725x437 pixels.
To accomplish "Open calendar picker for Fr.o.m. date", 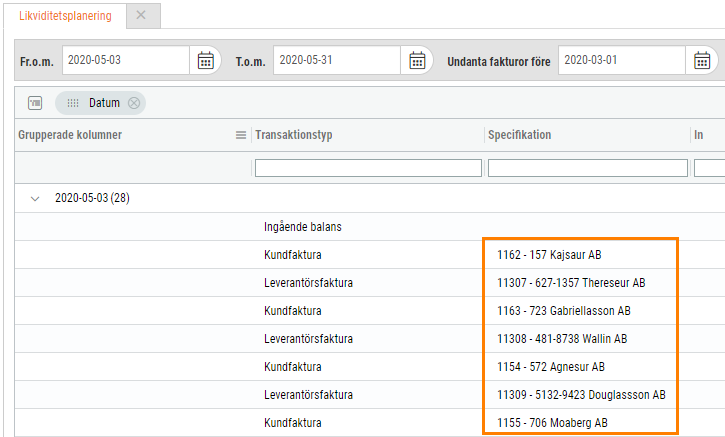I will (206, 61).
